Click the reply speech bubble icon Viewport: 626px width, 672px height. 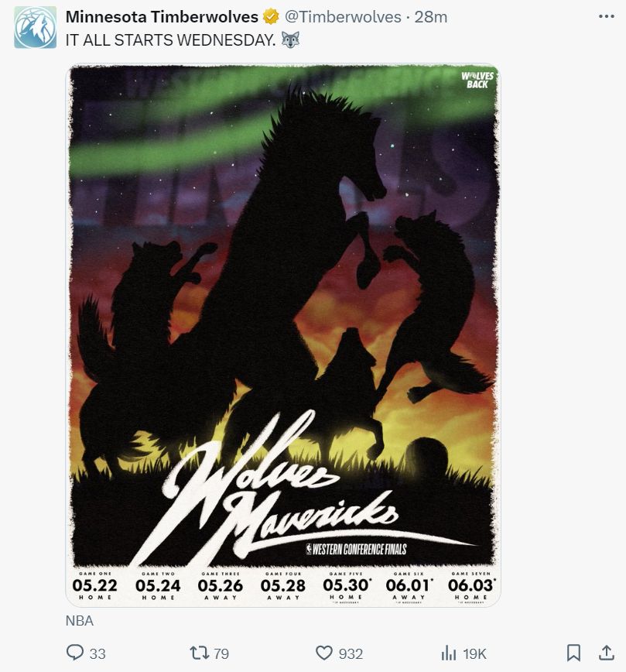tap(75, 653)
